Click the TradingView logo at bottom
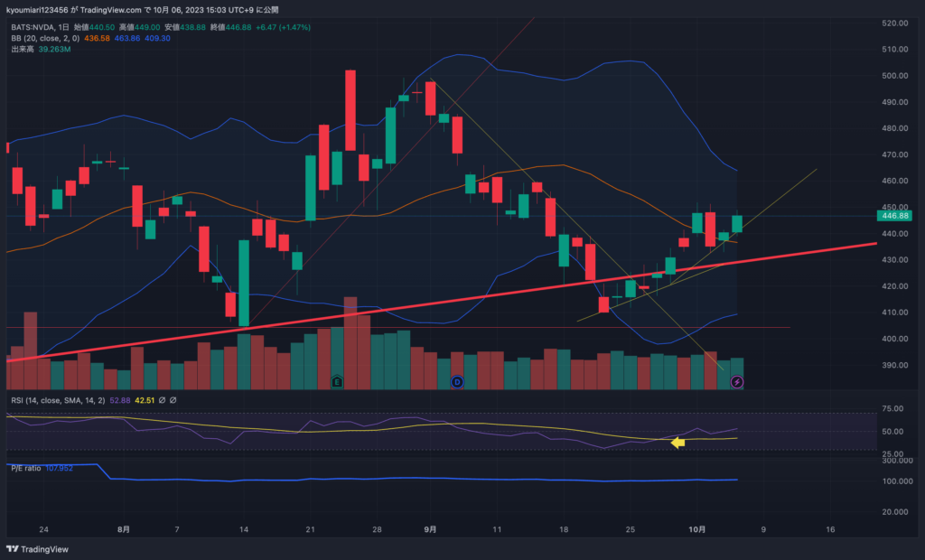 tap(37, 549)
